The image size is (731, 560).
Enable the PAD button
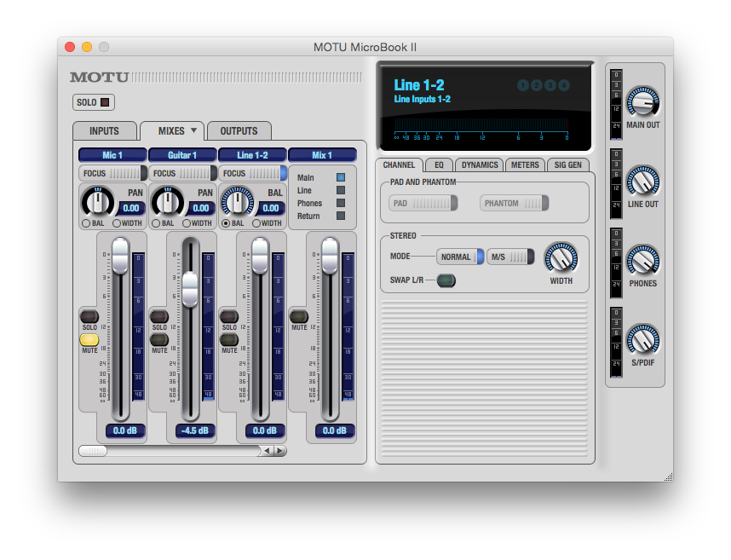pyautogui.click(x=423, y=204)
